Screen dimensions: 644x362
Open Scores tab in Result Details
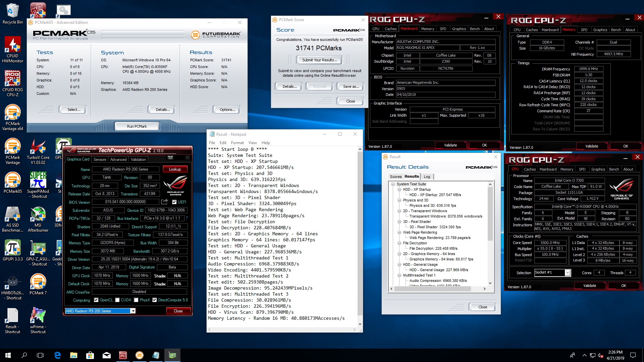coord(396,177)
